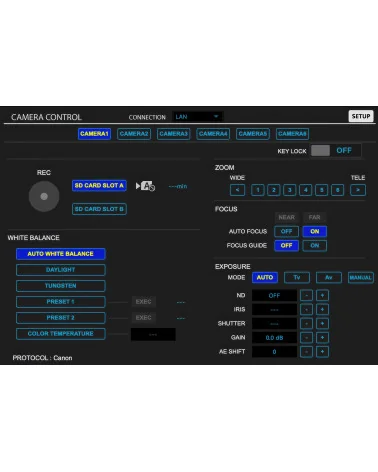Increase AE SHIFT with plus button
This screenshot has width=378, height=472.
click(x=322, y=351)
